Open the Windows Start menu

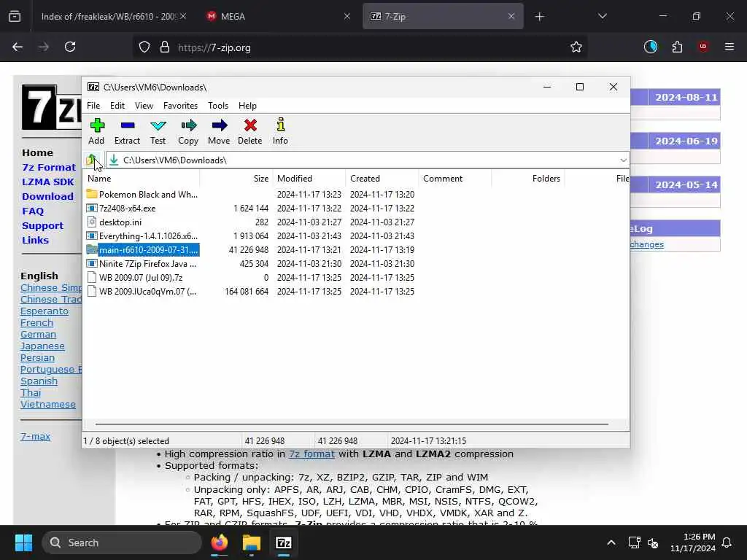pyautogui.click(x=23, y=542)
